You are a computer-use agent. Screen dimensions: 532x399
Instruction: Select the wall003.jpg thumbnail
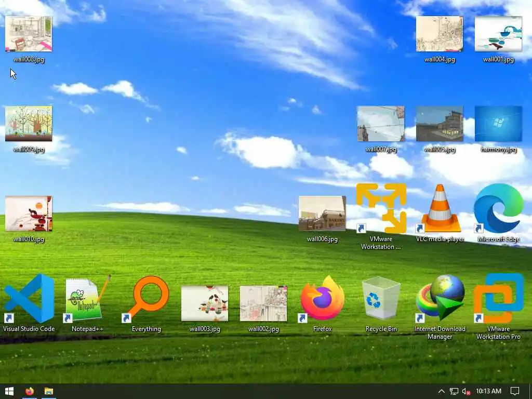pyautogui.click(x=205, y=303)
